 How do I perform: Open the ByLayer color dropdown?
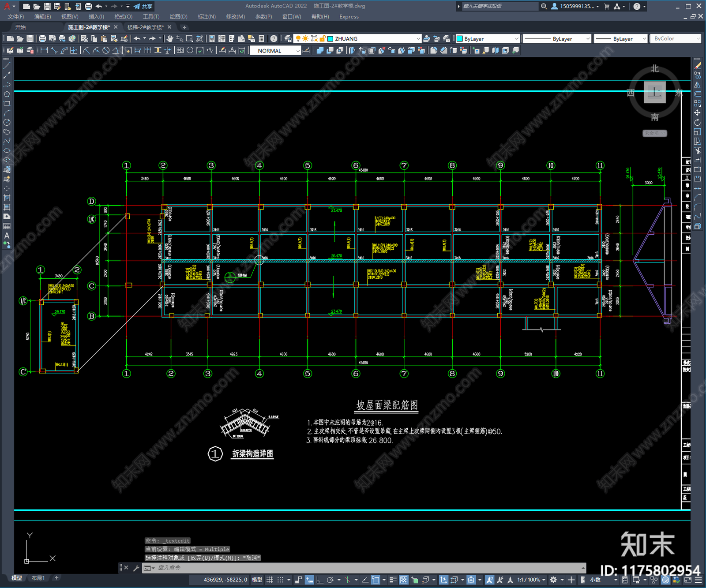pos(488,39)
